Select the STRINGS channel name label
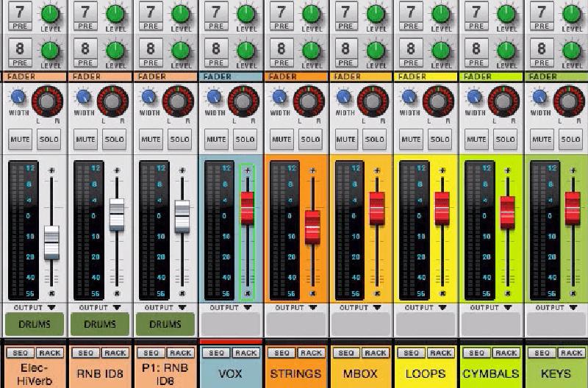588x388 pixels. (x=295, y=373)
